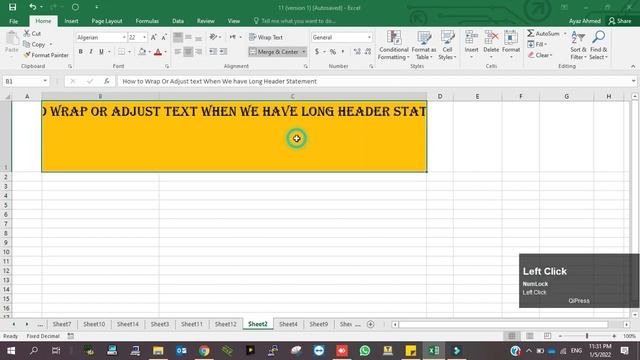Screen dimensions: 640x360
Task: Add a new sheet with plus button
Action: [371, 324]
